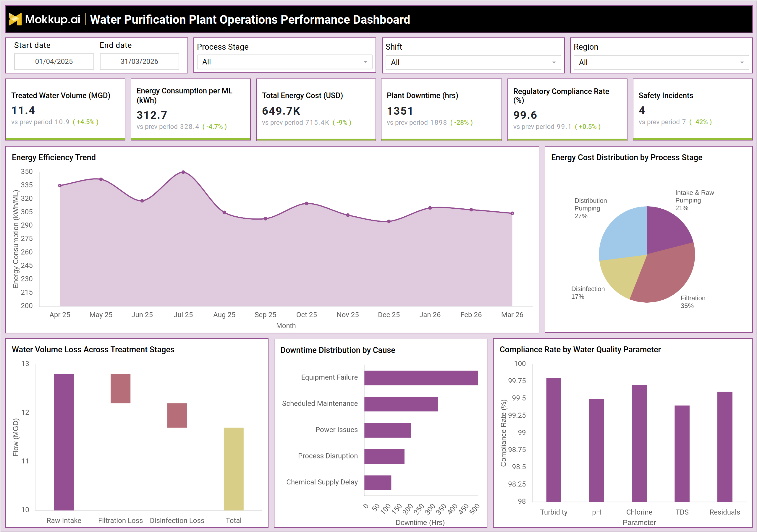
Task: Click the (-42%) safety incidents change indicator
Action: [x=700, y=122]
